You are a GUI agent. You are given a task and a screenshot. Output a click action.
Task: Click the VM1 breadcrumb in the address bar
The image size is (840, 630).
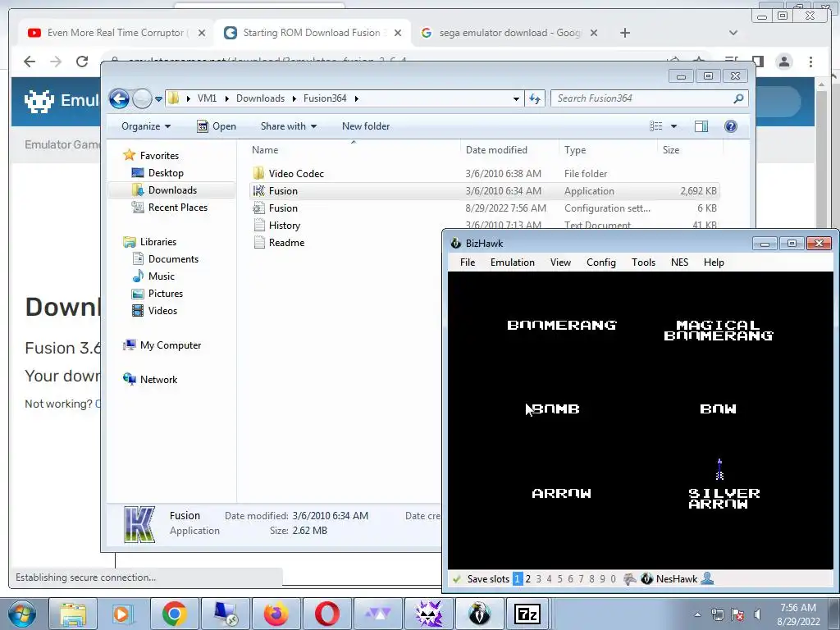[x=207, y=98]
